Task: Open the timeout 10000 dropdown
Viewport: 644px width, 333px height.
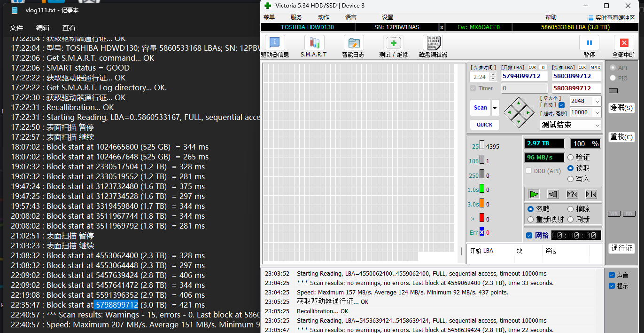Action: click(x=597, y=112)
